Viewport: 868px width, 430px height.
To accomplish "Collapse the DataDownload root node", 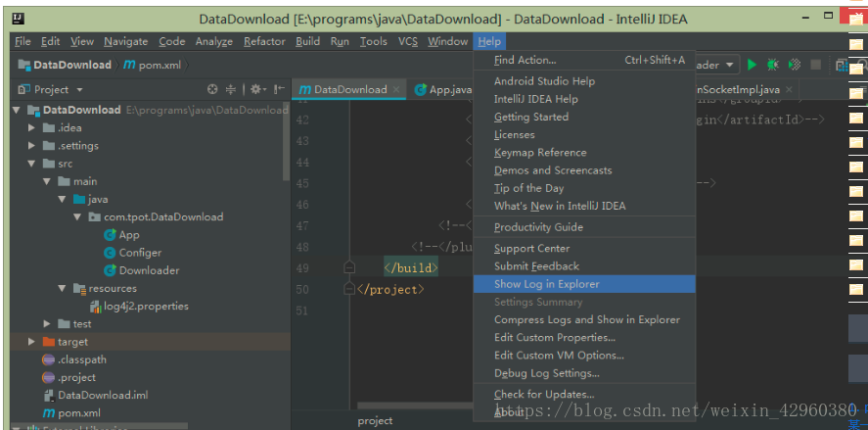I will (17, 110).
